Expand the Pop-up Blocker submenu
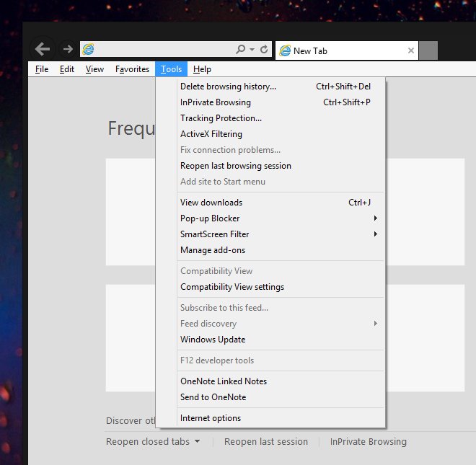Image resolution: width=476 pixels, height=465 pixels. pyautogui.click(x=375, y=218)
